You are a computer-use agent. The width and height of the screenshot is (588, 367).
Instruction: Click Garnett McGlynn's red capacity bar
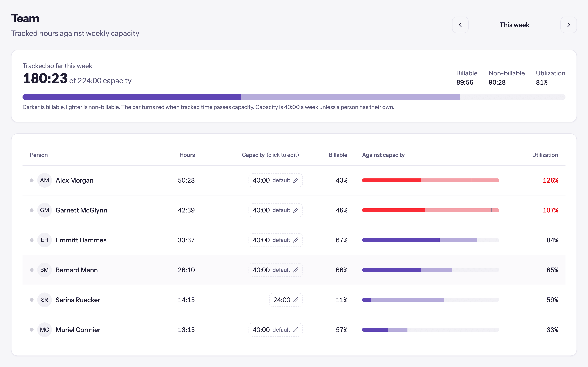(430, 210)
